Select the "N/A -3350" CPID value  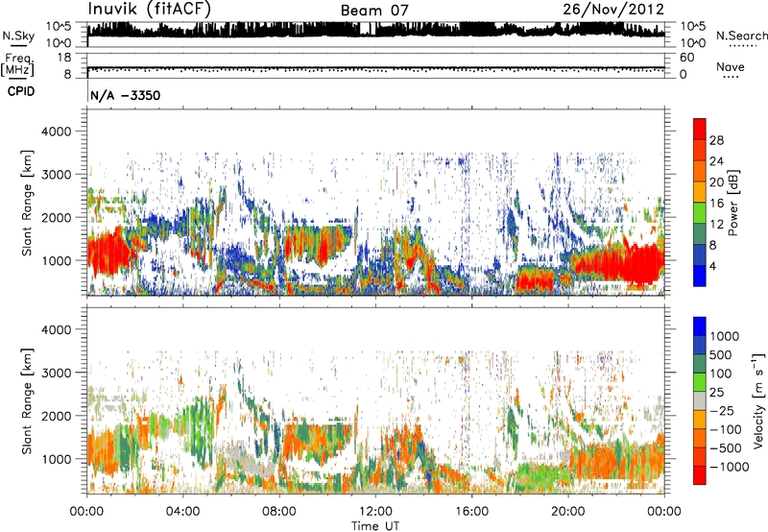tap(126, 95)
